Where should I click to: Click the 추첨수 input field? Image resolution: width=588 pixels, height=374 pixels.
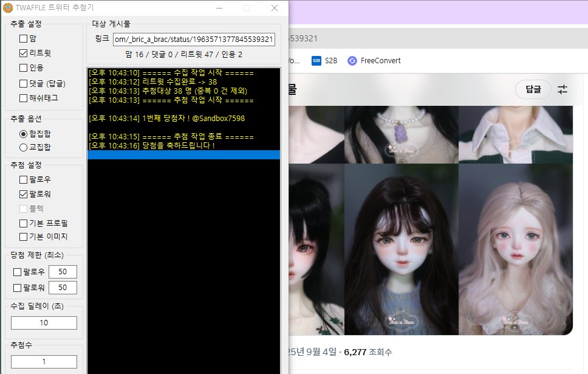[x=44, y=362]
